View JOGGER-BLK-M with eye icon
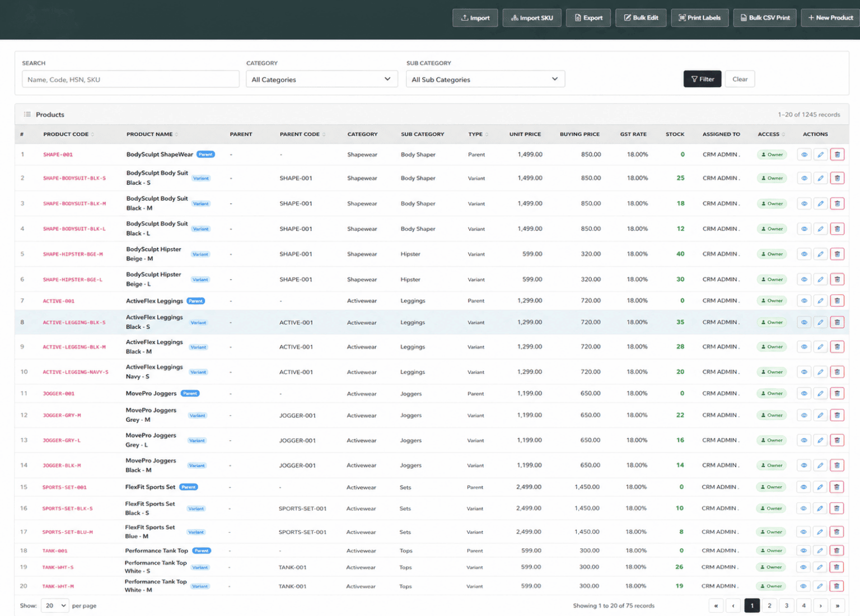860x616 pixels. click(804, 465)
